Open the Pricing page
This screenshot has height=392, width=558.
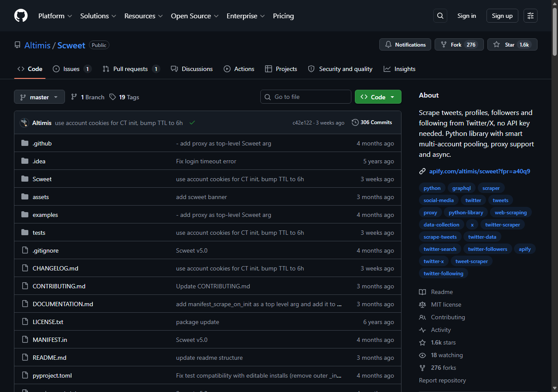point(283,16)
